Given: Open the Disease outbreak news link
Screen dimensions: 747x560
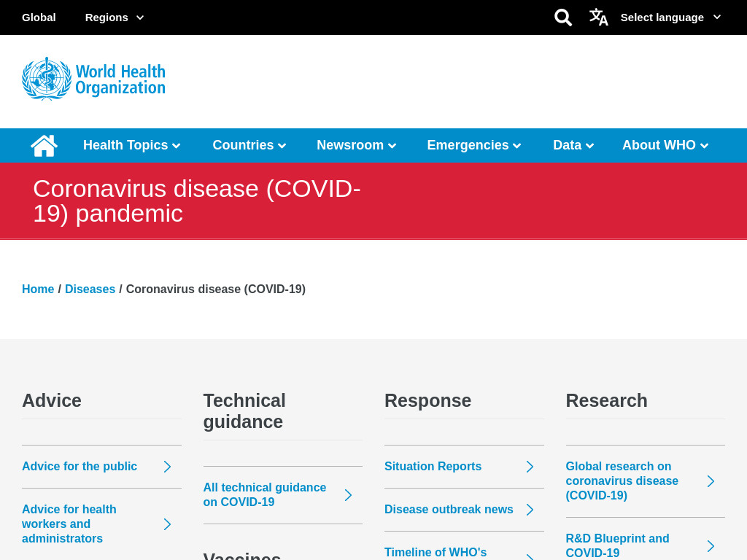Looking at the screenshot, I should (449, 510).
